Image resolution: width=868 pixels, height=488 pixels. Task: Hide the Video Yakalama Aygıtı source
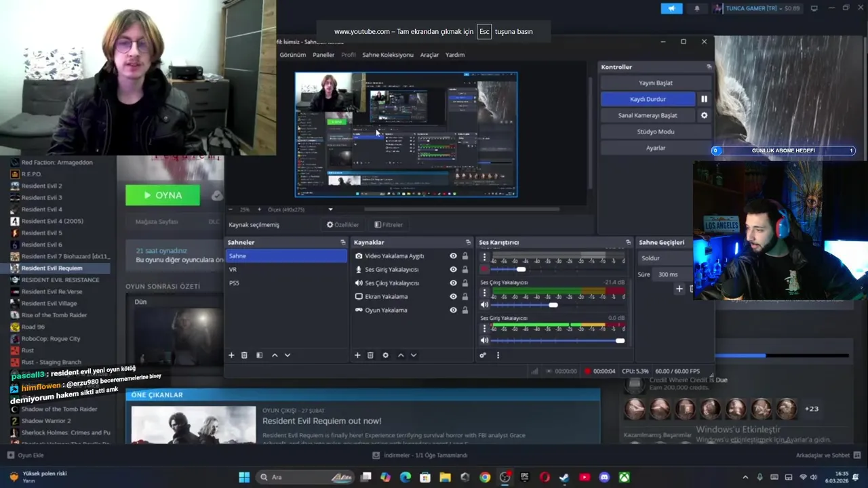tap(453, 256)
